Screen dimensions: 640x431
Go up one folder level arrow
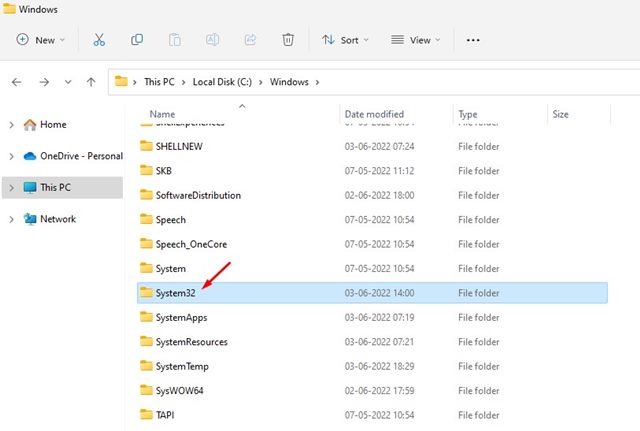[x=92, y=81]
